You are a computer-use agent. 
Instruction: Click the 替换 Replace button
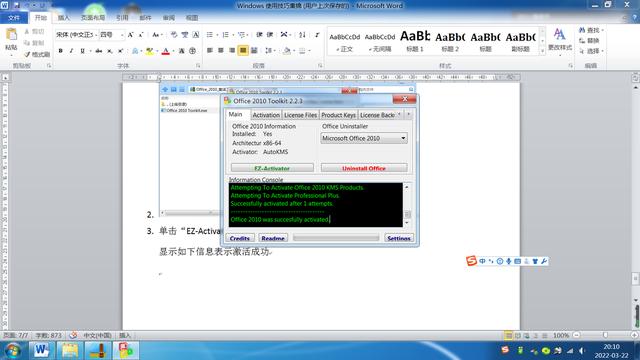[589, 40]
